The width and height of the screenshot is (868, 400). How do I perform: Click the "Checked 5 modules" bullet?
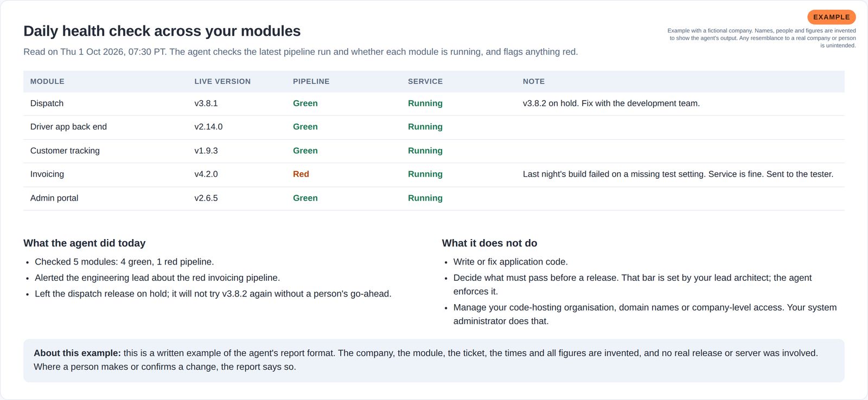pos(124,262)
